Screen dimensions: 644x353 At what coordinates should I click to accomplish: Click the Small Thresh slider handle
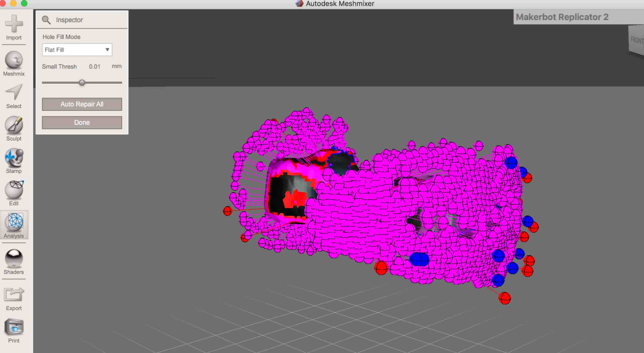pos(82,83)
